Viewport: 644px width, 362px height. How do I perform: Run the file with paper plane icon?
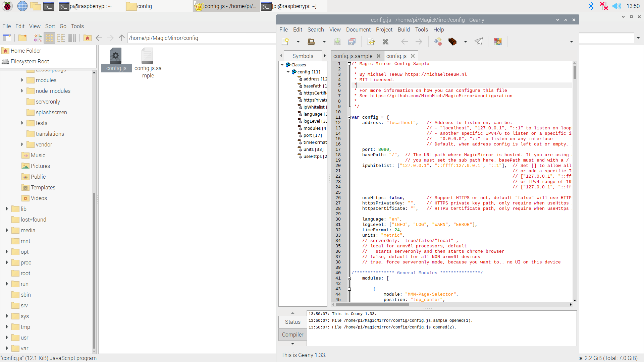click(x=479, y=42)
